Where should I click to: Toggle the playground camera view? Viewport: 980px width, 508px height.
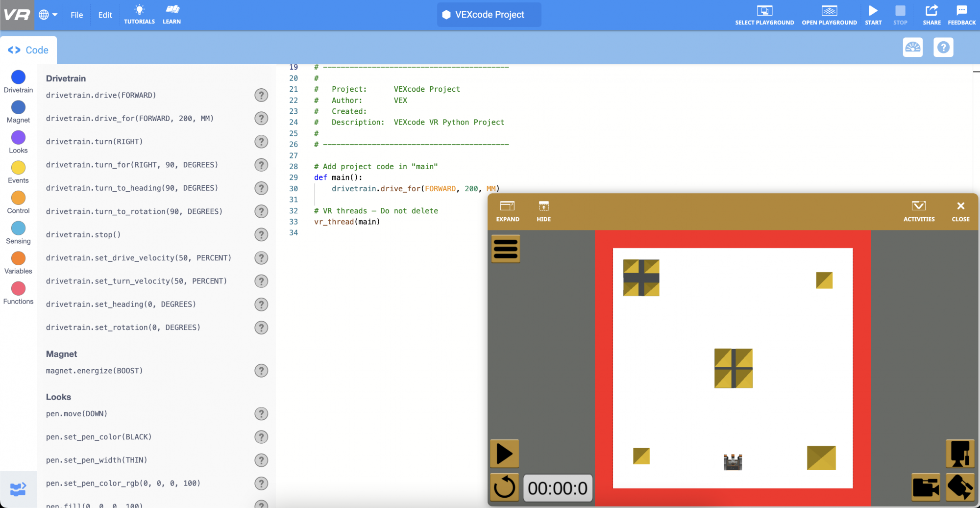click(926, 488)
